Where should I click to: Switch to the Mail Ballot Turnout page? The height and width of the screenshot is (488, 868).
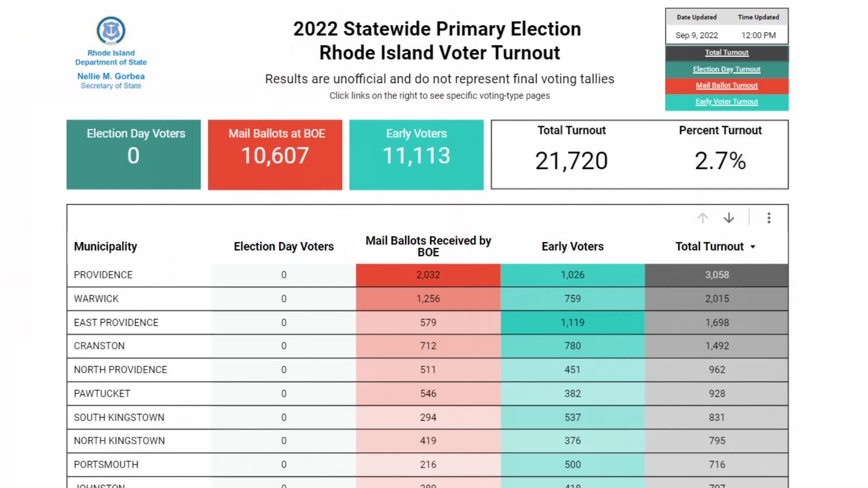pyautogui.click(x=726, y=85)
